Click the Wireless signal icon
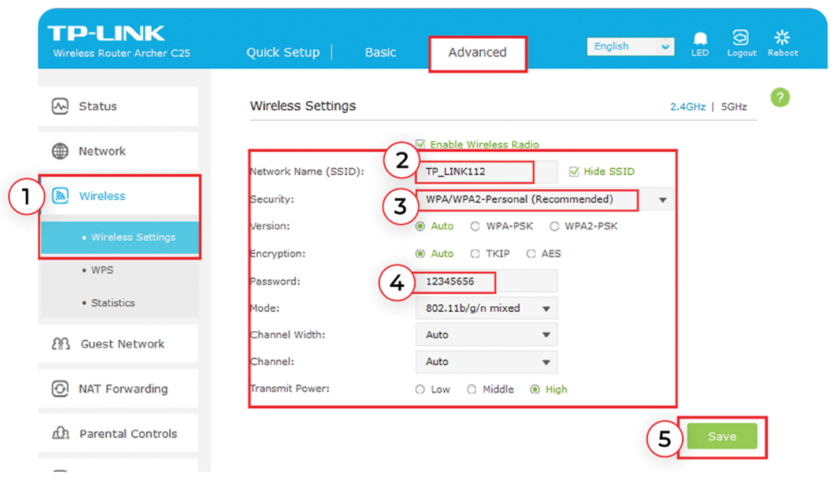 (x=60, y=196)
